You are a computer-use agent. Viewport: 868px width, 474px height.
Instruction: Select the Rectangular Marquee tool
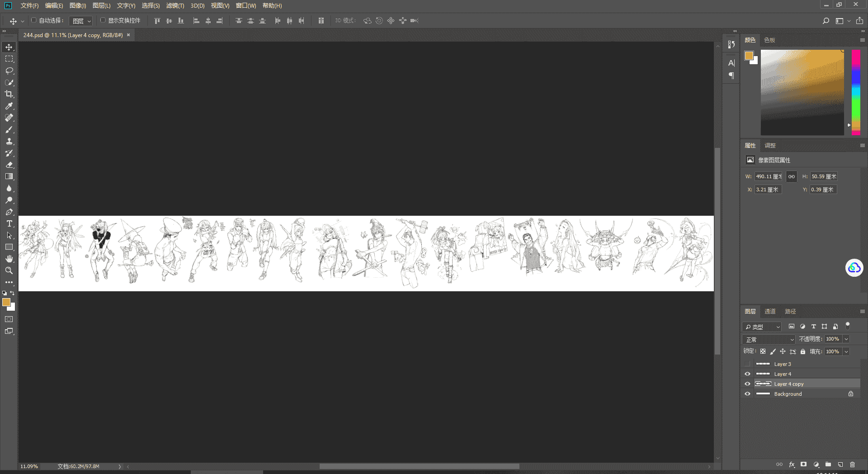(x=9, y=59)
